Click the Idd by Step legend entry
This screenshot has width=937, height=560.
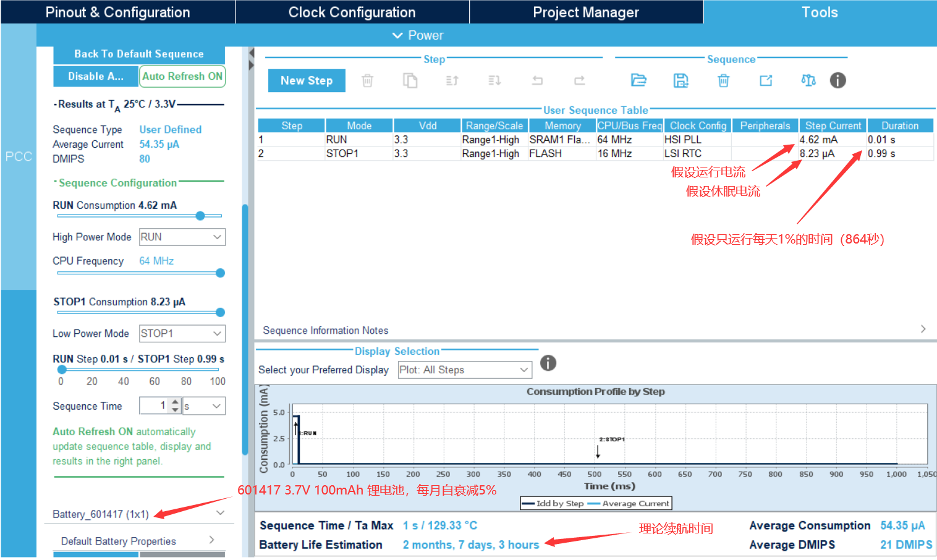553,504
